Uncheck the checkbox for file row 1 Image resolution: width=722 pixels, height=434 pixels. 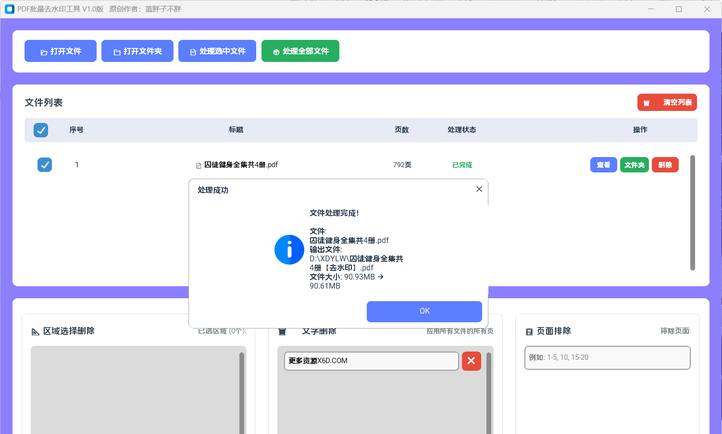point(44,165)
